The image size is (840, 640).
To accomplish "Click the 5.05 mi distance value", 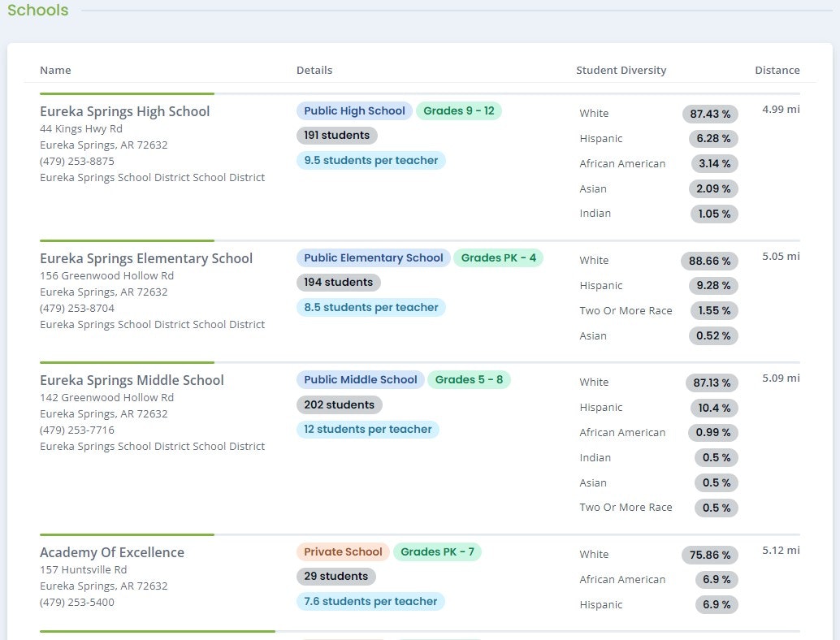I will coord(781,257).
